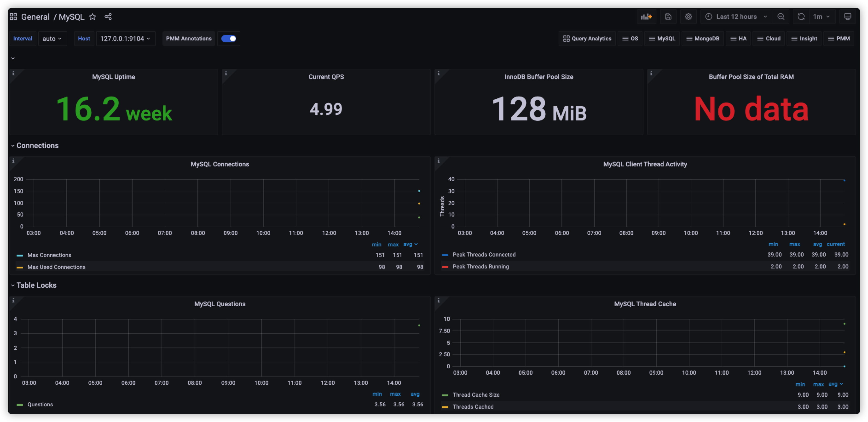Isolate Peak Threads Connected series

[484, 255]
